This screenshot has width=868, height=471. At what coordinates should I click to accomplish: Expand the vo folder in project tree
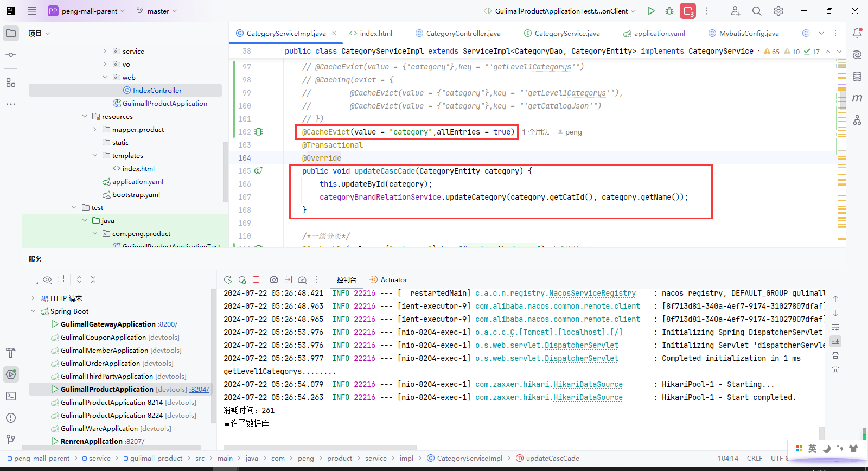(x=105, y=64)
